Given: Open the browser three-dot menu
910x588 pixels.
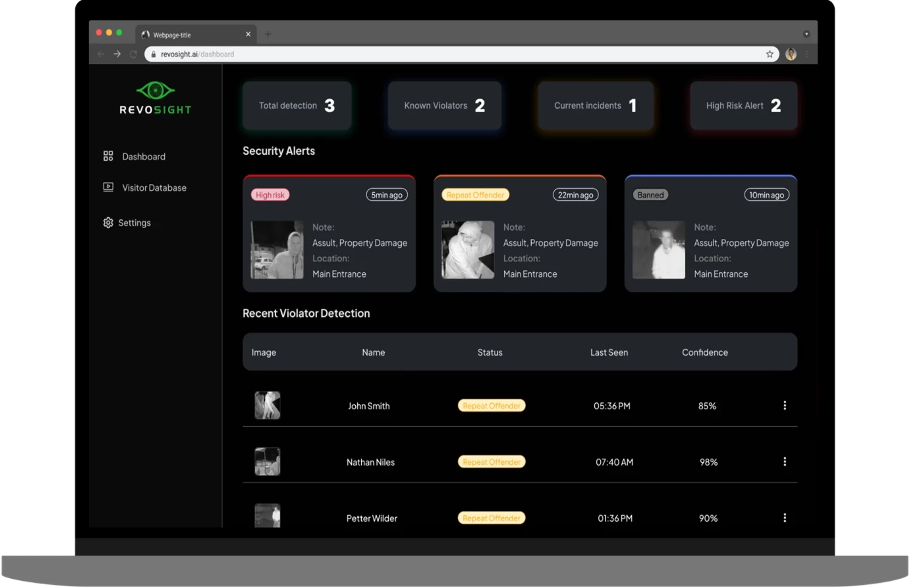Looking at the screenshot, I should (807, 54).
